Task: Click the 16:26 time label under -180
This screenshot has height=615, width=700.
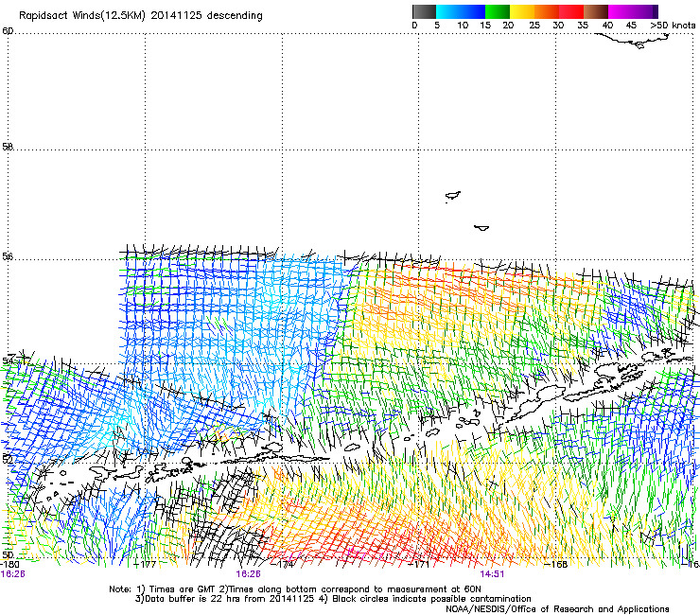Action: [12, 574]
